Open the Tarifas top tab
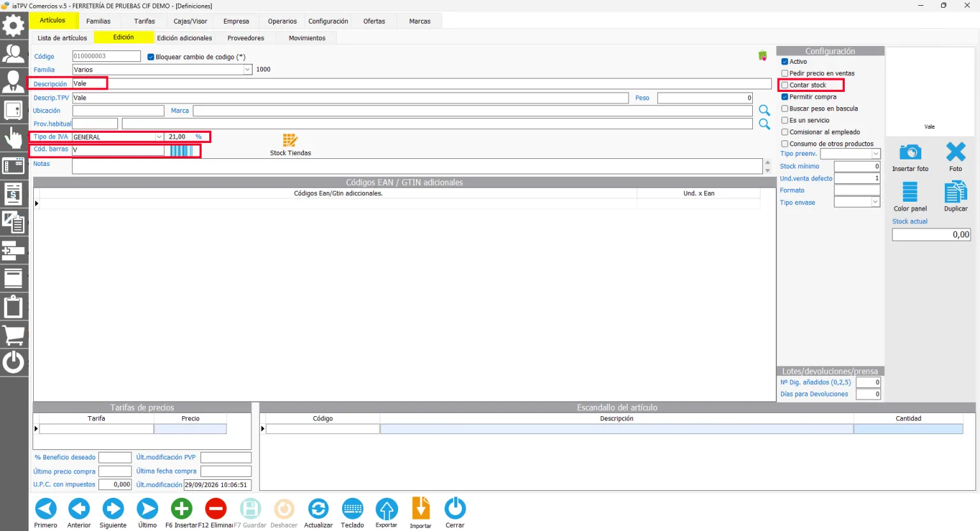This screenshot has width=980, height=531. [x=144, y=21]
